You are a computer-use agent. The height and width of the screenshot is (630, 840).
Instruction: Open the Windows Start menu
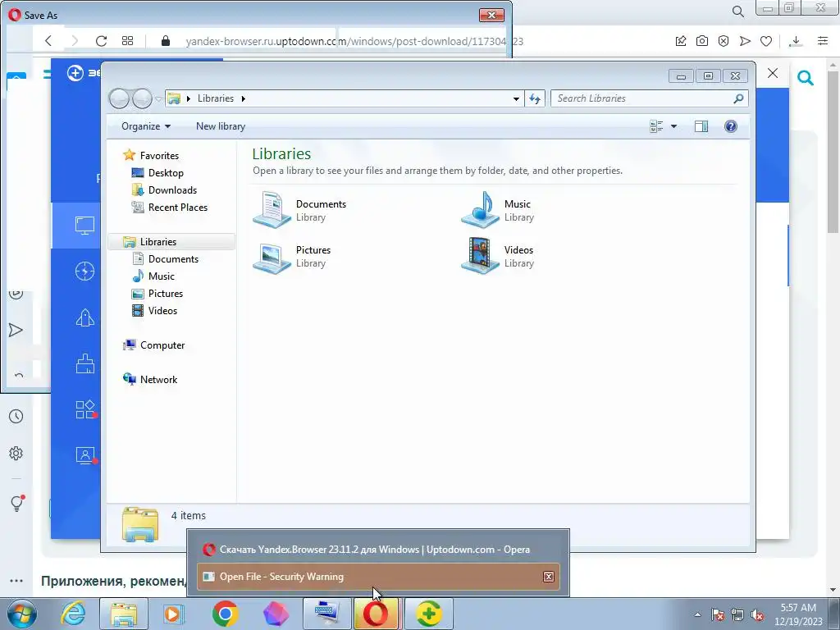(x=21, y=614)
